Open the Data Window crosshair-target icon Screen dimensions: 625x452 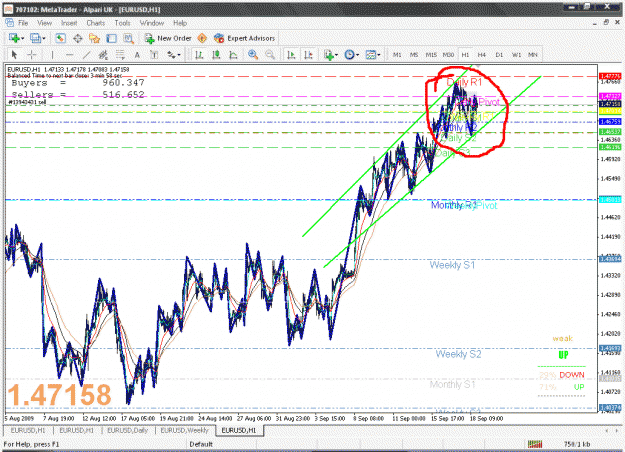pos(78,38)
